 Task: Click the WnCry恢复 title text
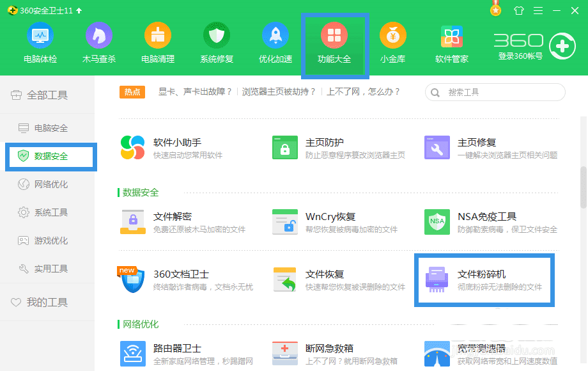coord(330,216)
